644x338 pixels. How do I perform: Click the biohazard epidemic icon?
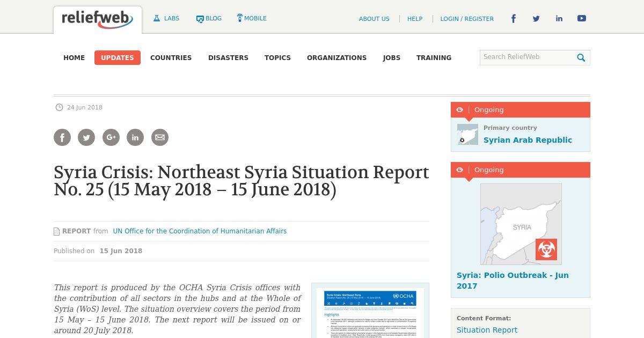546,249
